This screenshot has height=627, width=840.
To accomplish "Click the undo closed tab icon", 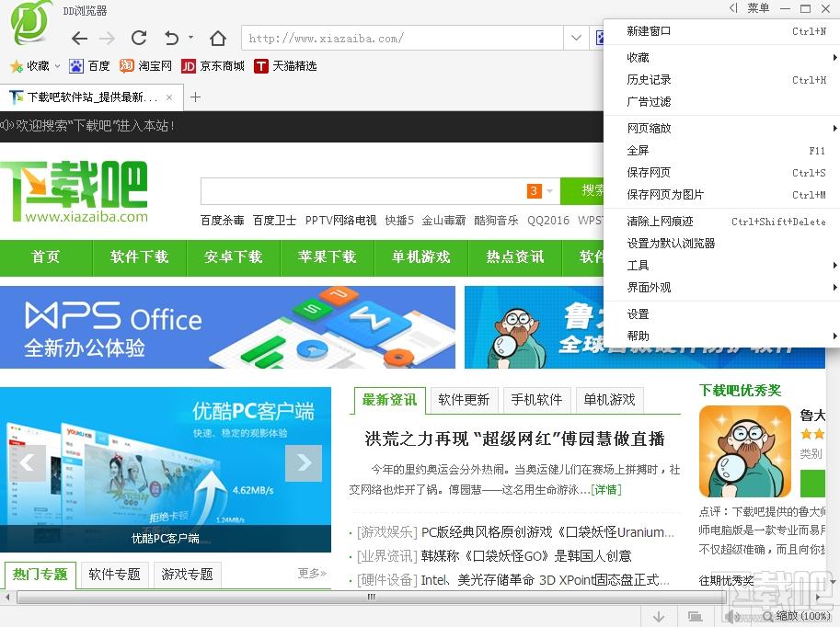I will tap(171, 38).
